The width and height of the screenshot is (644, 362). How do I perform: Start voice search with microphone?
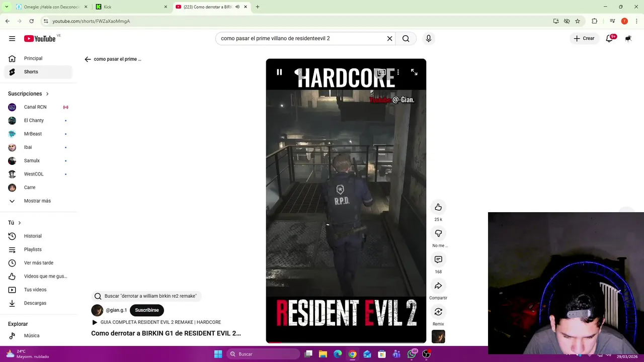(x=429, y=39)
